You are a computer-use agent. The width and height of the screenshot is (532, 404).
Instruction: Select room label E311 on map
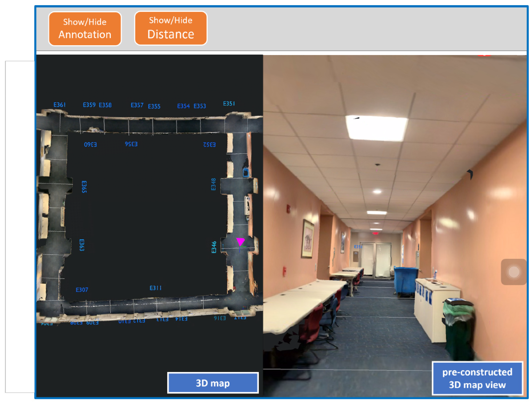click(x=156, y=288)
